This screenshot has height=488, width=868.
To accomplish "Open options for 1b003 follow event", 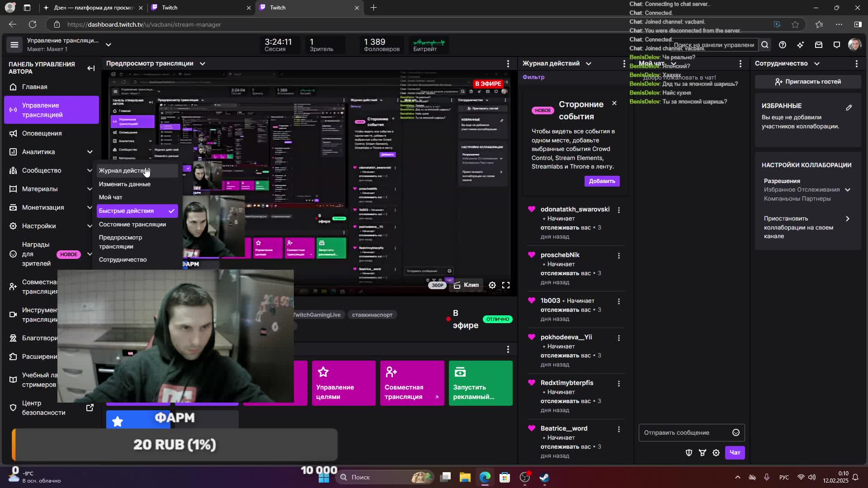I will pyautogui.click(x=619, y=301).
